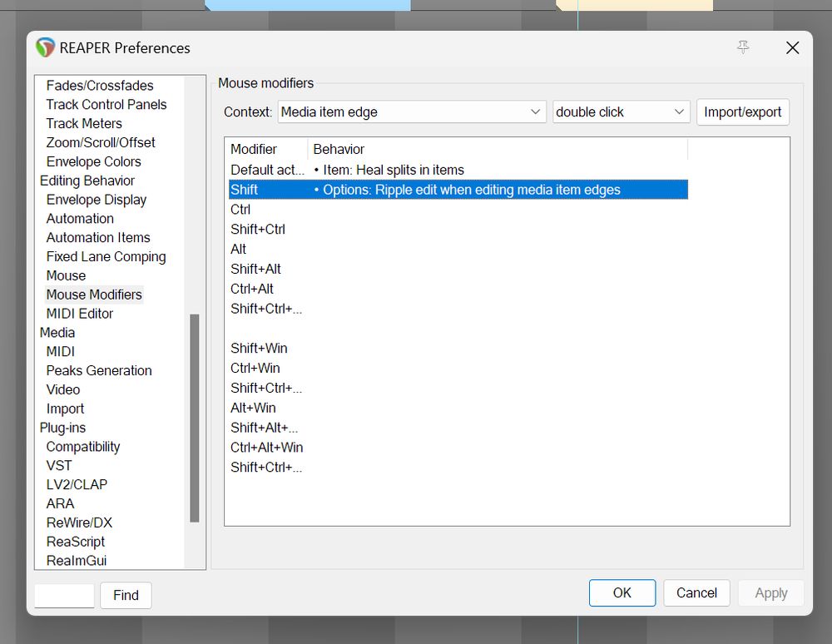Cancel the preferences dialog
Screen dimensions: 832x644
click(x=696, y=592)
